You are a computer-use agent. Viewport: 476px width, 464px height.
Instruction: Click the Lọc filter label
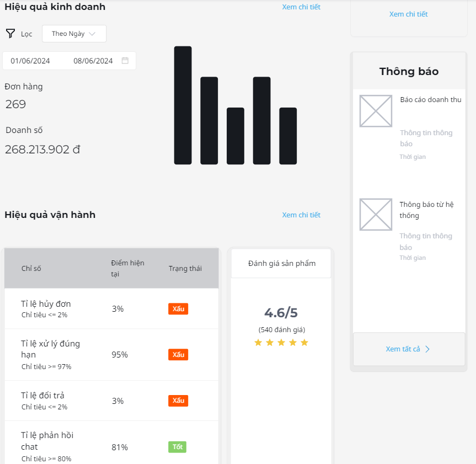[x=26, y=34]
